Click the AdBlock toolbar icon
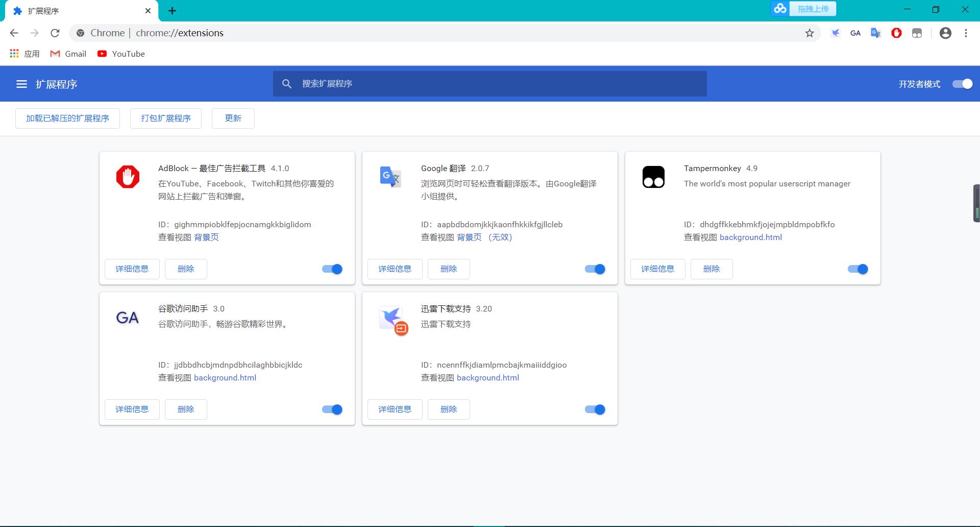Screen dimensions: 980x527 (896, 33)
